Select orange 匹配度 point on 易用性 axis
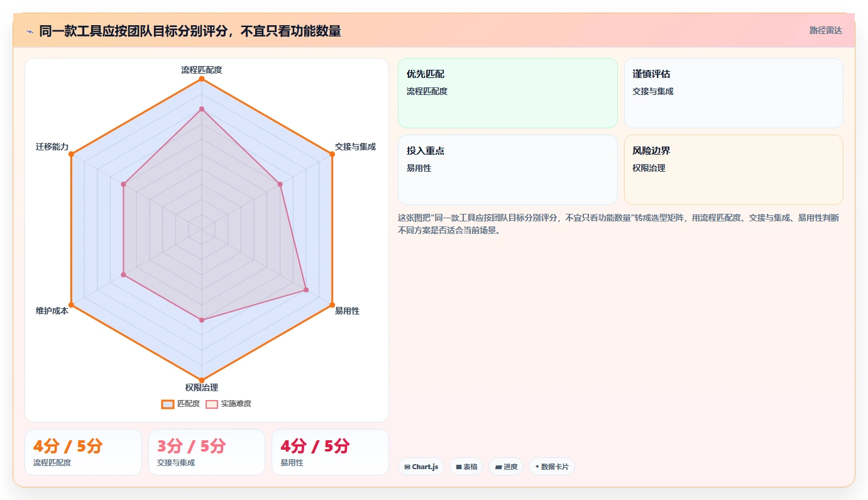 (x=332, y=305)
